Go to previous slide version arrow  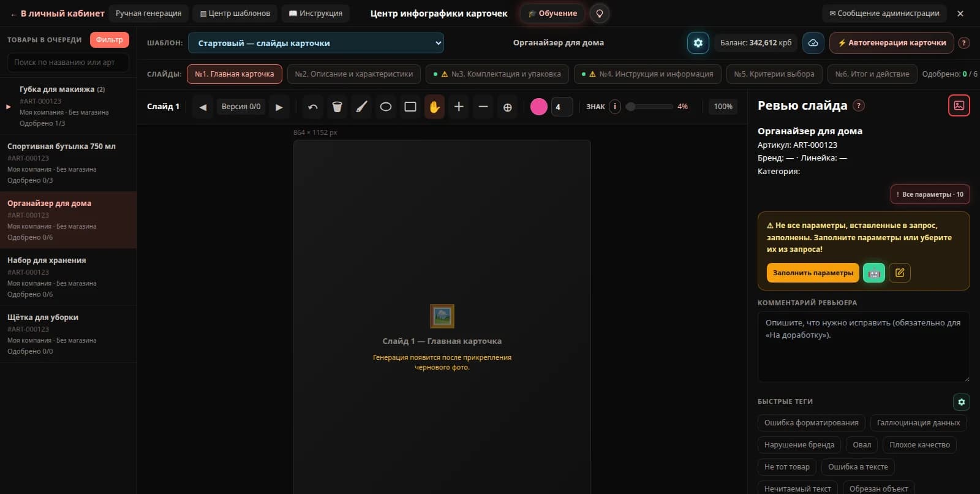203,107
